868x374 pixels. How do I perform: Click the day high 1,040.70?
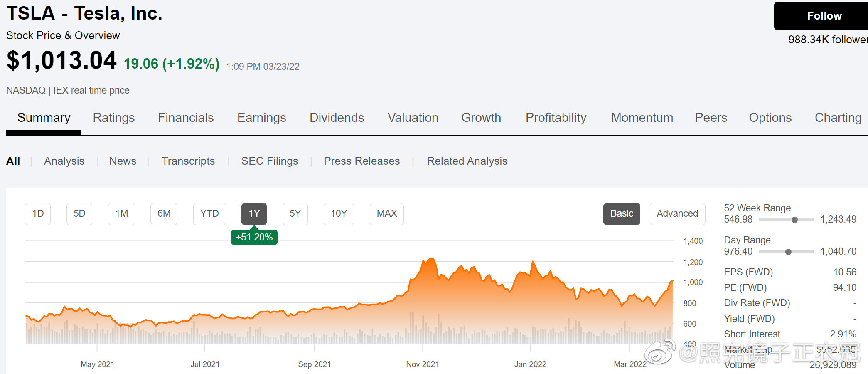point(838,251)
